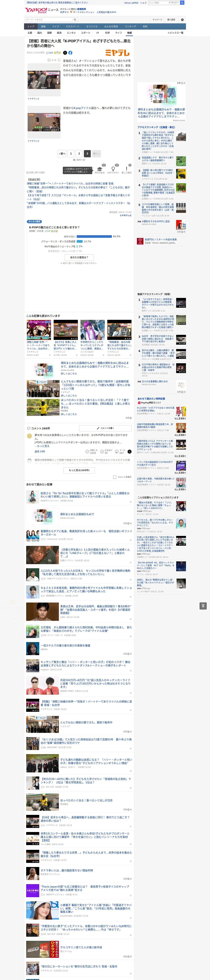Screen dimensions: 210x980
Task: Close the top right sidebar ad
Action: [184, 83]
